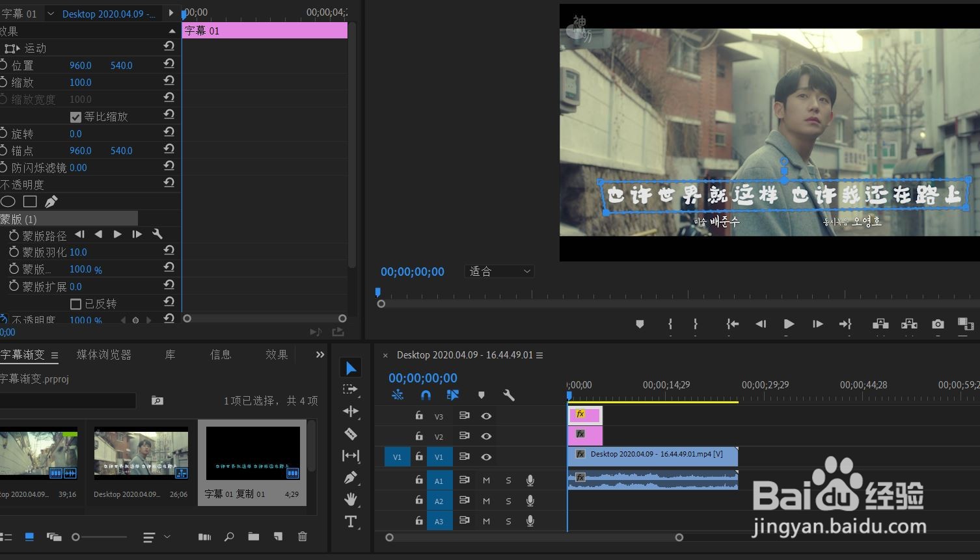980x560 pixels.
Task: Select the Pen tool in the toolbar
Action: click(x=351, y=478)
